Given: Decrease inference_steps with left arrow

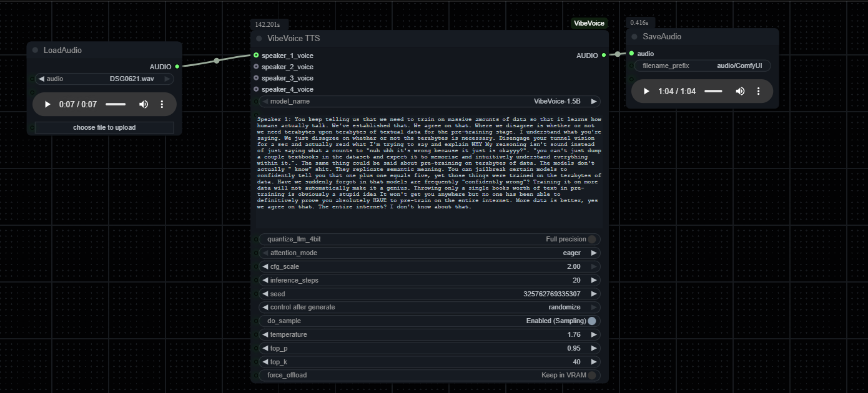Looking at the screenshot, I should (265, 280).
